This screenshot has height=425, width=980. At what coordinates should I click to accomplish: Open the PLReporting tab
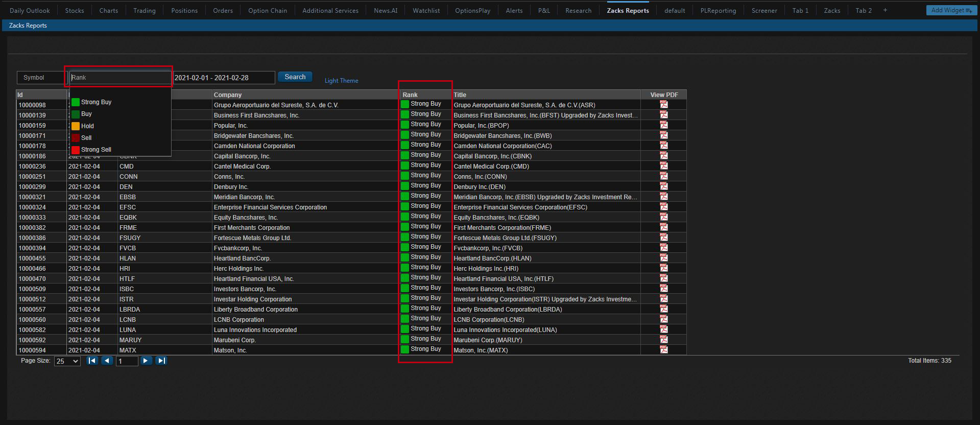pyautogui.click(x=718, y=10)
